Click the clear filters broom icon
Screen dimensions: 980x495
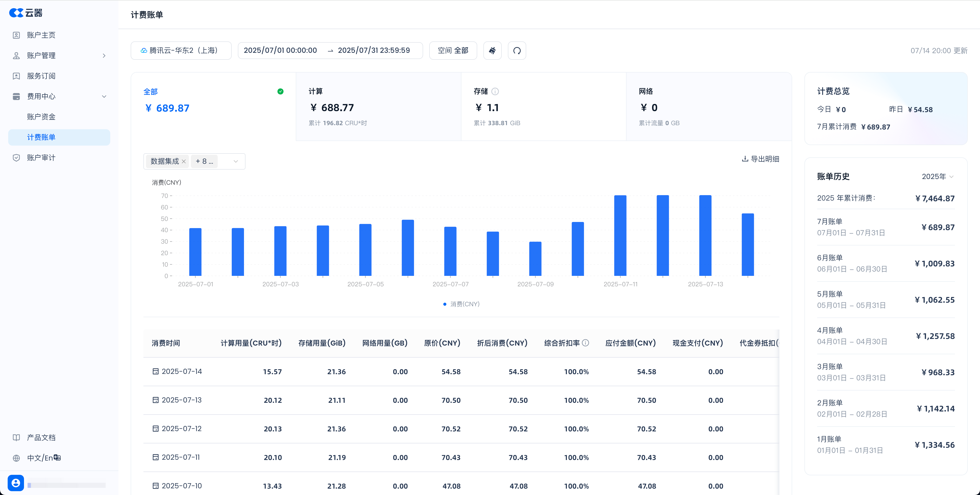(492, 51)
